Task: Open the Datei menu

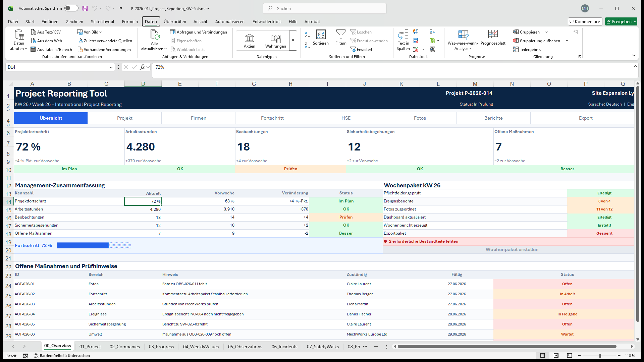Action: tap(13, 22)
